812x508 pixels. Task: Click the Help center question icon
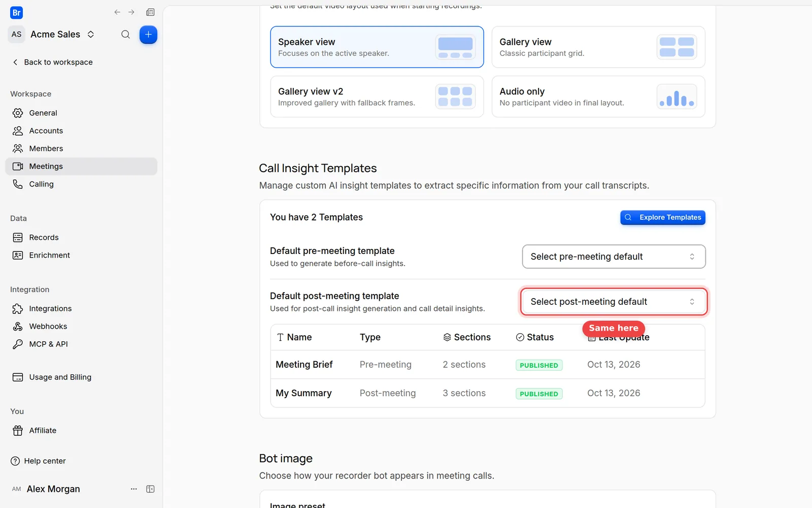(15, 461)
